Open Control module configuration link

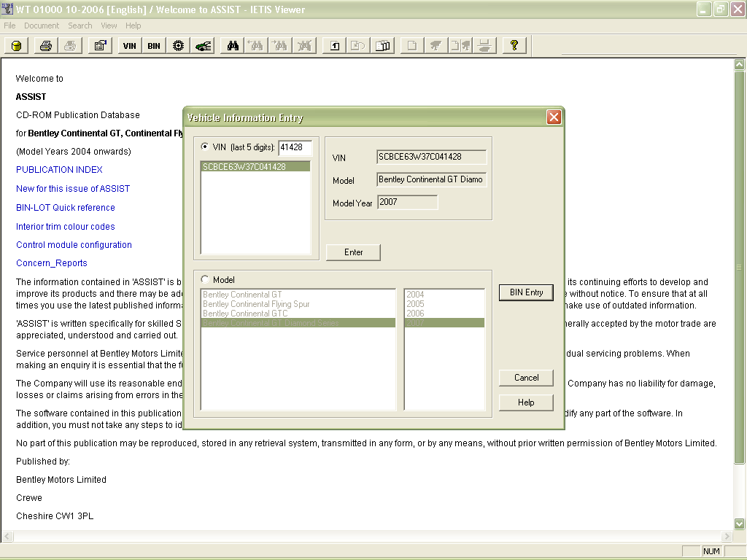pyautogui.click(x=74, y=245)
